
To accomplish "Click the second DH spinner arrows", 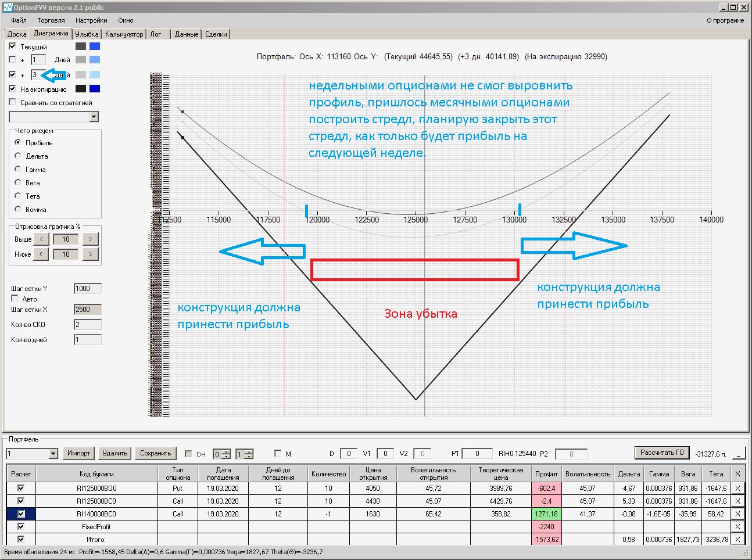I will tap(248, 454).
